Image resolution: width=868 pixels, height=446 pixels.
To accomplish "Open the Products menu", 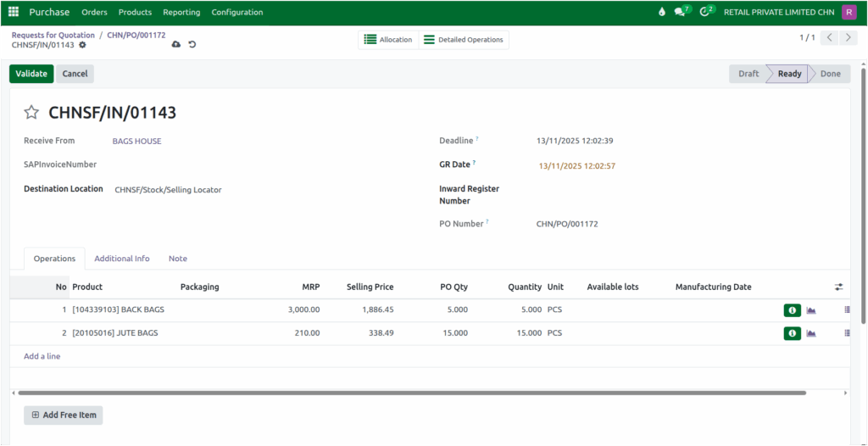I will [135, 12].
